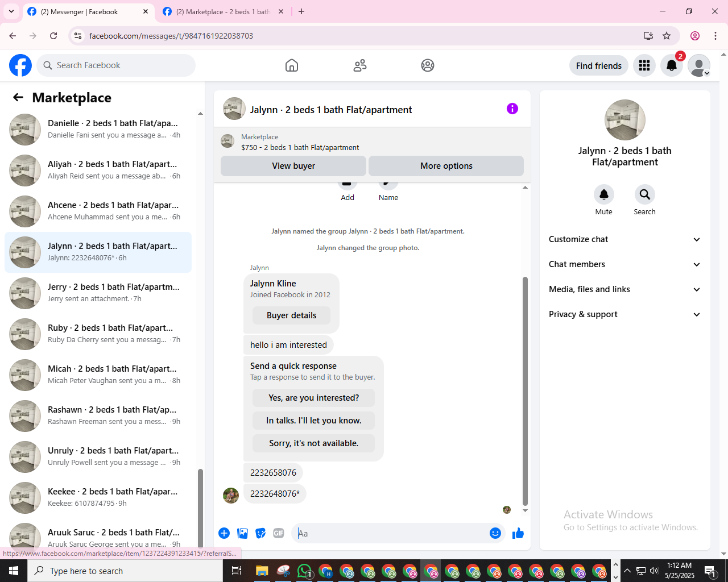Expand the Privacy & support section
Viewport: 728px width, 582px height.
pos(624,314)
